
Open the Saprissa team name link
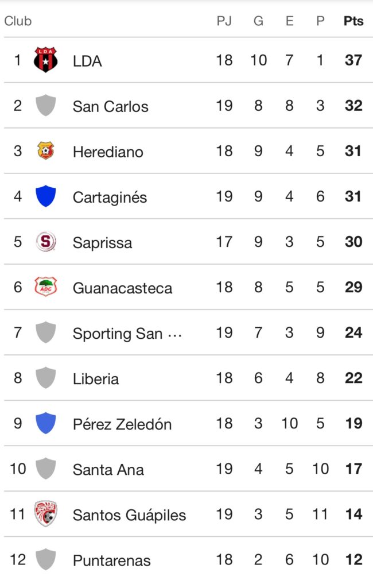pos(102,242)
